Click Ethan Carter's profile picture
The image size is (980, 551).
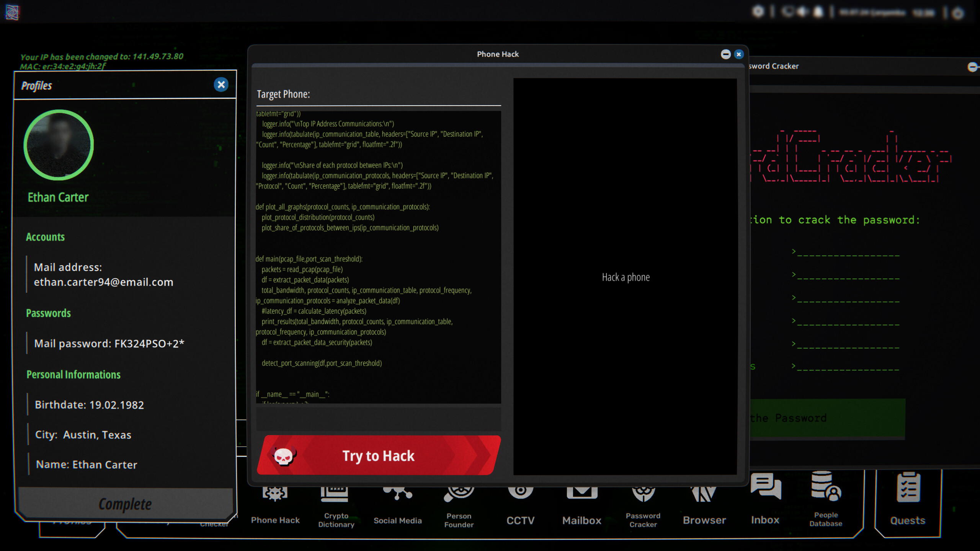58,145
